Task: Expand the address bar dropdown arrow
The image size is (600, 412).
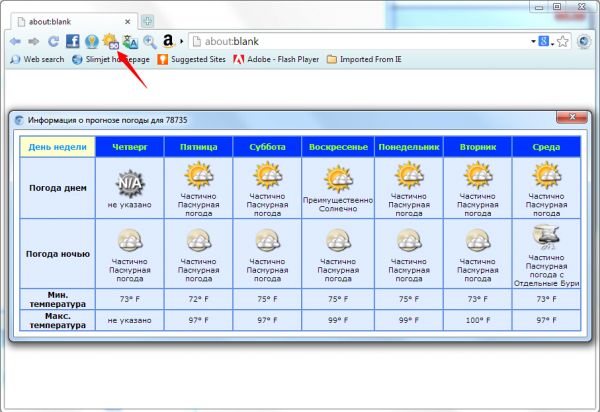Action: pyautogui.click(x=533, y=41)
